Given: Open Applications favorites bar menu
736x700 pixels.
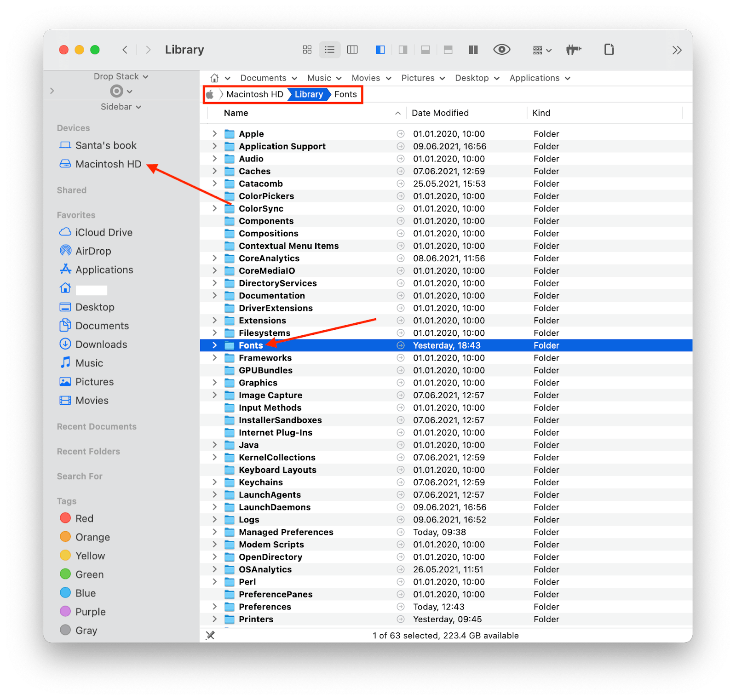Looking at the screenshot, I should click(x=540, y=78).
